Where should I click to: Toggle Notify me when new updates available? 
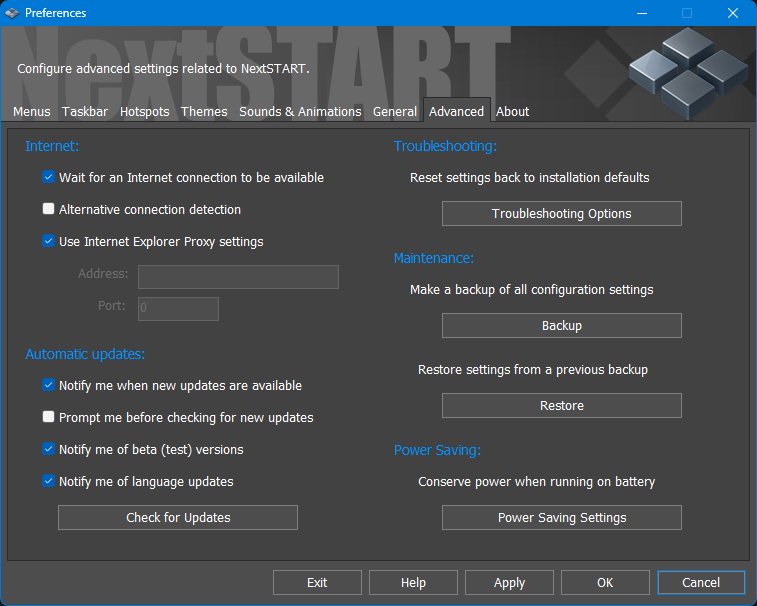tap(48, 385)
